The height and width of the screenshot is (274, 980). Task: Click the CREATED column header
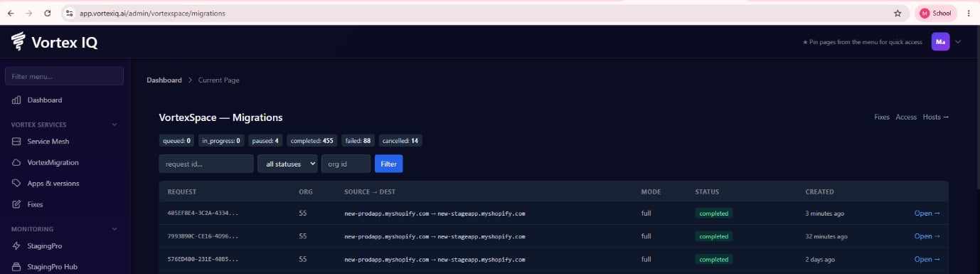point(819,192)
